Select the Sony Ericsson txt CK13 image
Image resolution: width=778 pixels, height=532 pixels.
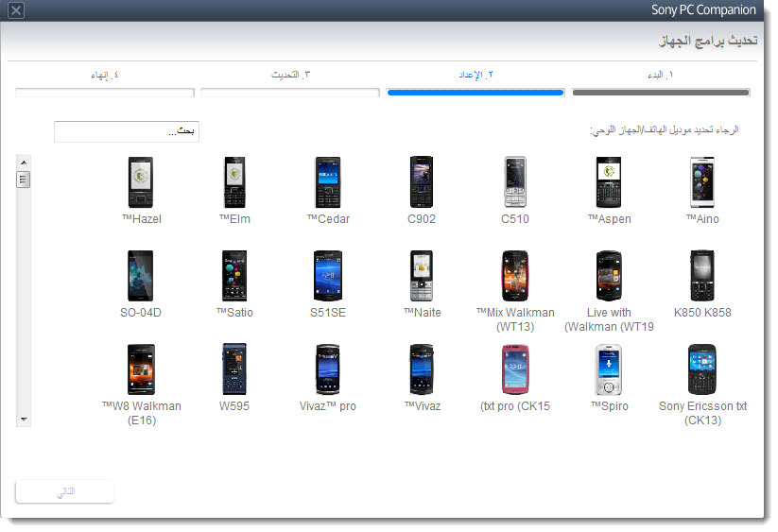(702, 369)
